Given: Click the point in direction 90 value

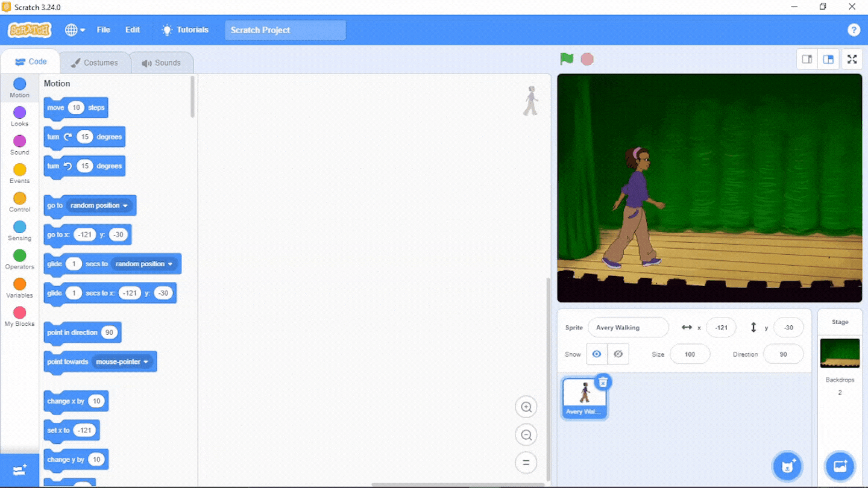Looking at the screenshot, I should pos(109,333).
